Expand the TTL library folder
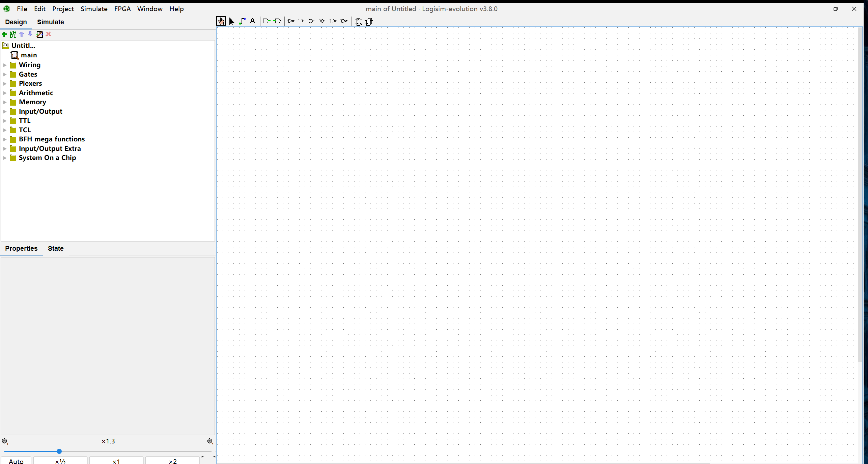Viewport: 868px width, 464px height. click(5, 120)
